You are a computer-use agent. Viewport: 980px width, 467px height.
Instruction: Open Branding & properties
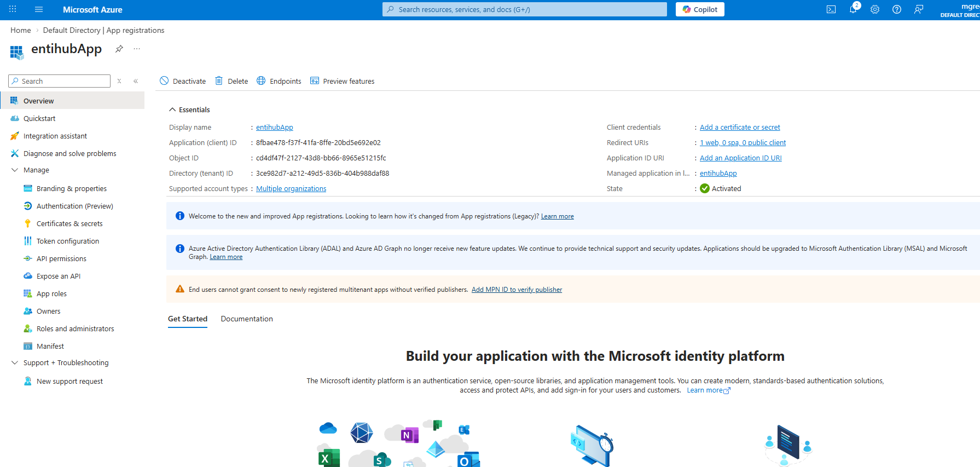pyautogui.click(x=72, y=188)
